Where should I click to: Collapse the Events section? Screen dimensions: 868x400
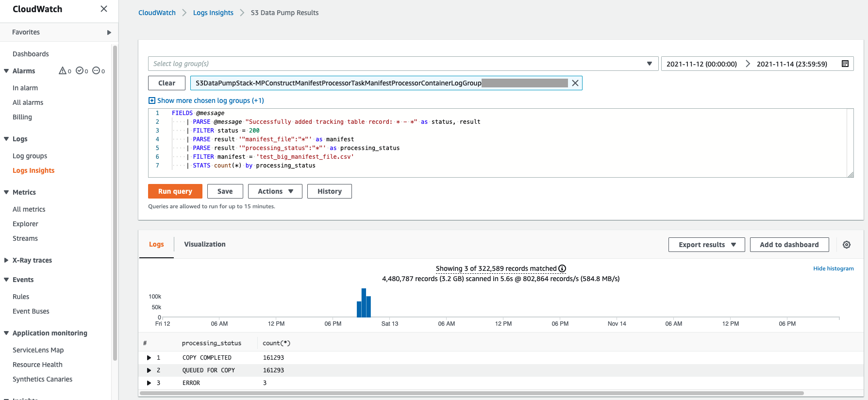click(x=6, y=280)
